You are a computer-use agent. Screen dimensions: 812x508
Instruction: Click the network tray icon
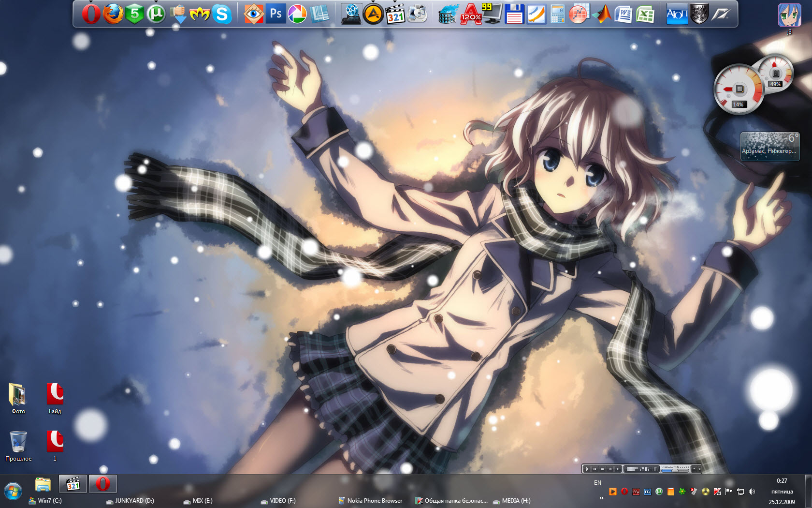tap(740, 492)
